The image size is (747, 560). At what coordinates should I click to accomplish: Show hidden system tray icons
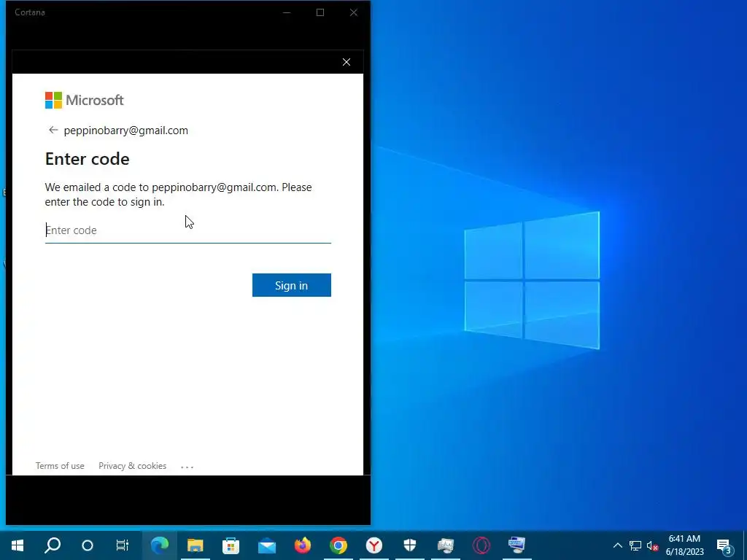617,545
